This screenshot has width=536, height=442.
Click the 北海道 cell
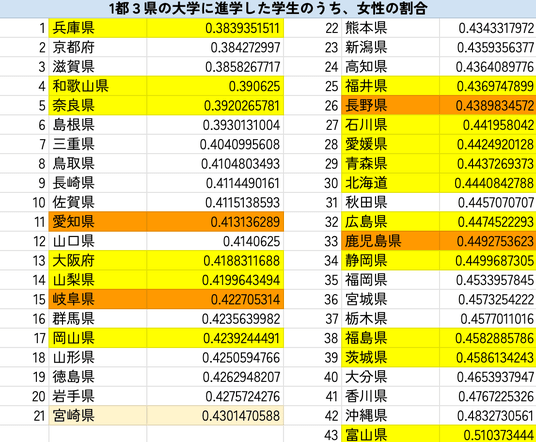pyautogui.click(x=390, y=183)
